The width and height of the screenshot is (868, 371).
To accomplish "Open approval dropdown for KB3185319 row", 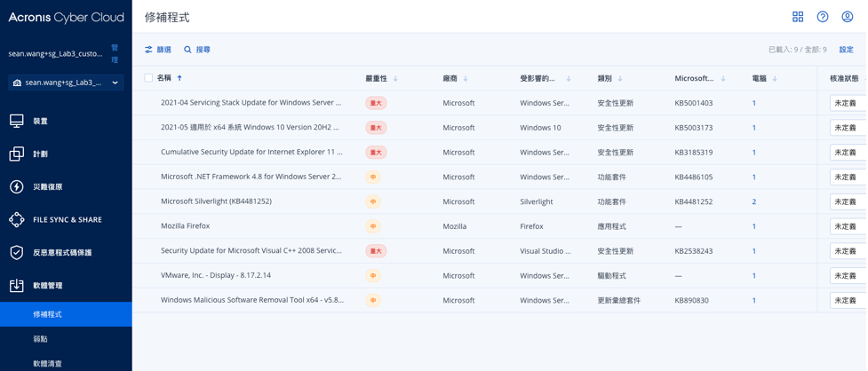I will [848, 152].
